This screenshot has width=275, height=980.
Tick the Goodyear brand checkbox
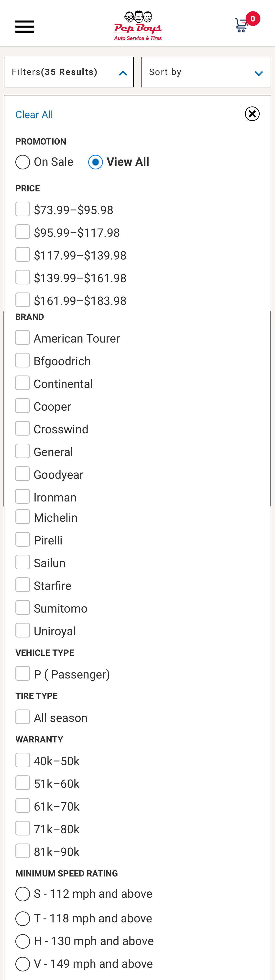tap(23, 474)
